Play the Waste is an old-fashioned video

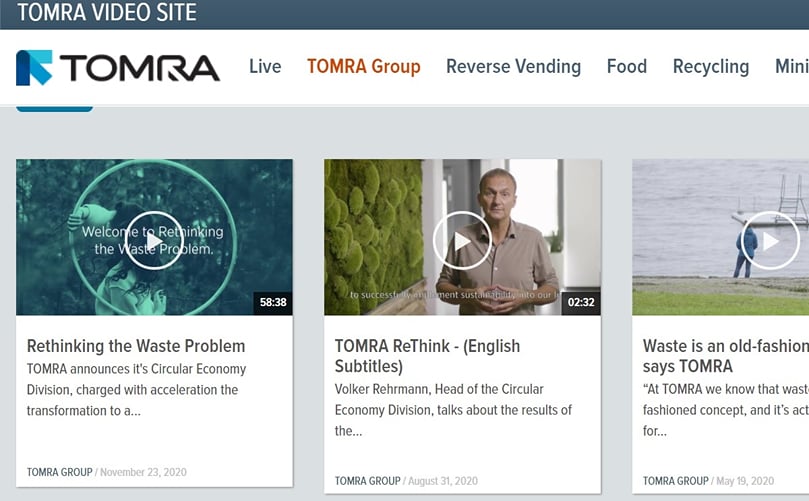point(770,240)
